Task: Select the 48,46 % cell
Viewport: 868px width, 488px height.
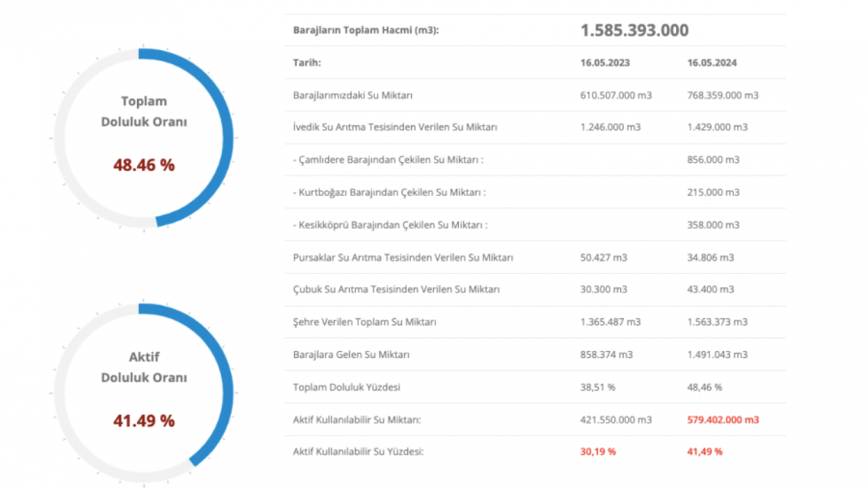Action: click(705, 388)
